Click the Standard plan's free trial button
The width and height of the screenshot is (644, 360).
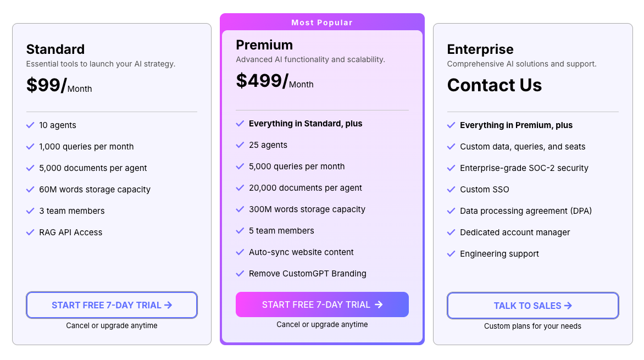(x=112, y=305)
